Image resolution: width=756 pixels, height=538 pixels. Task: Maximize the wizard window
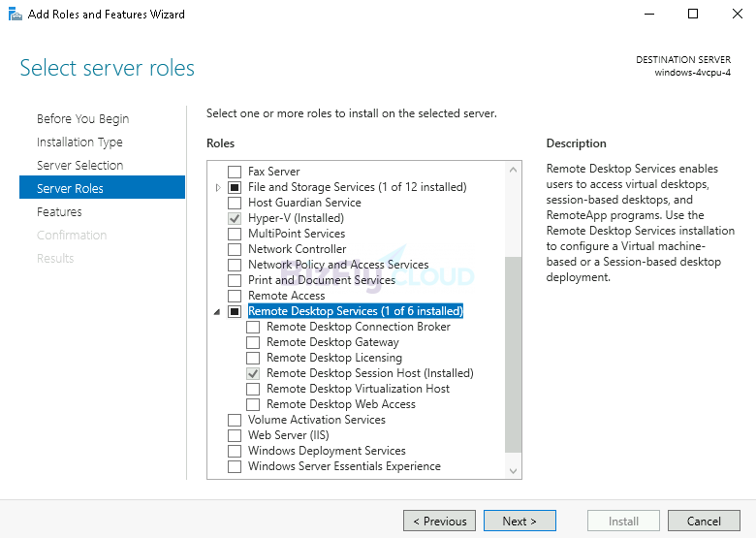[693, 14]
